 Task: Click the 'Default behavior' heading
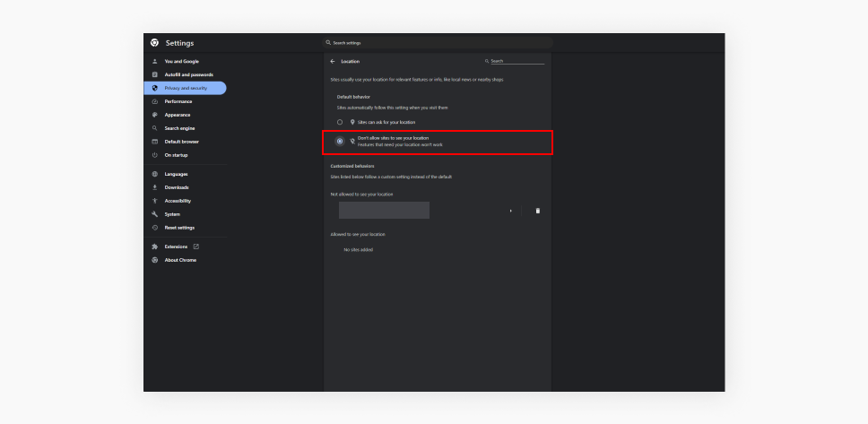click(x=353, y=97)
